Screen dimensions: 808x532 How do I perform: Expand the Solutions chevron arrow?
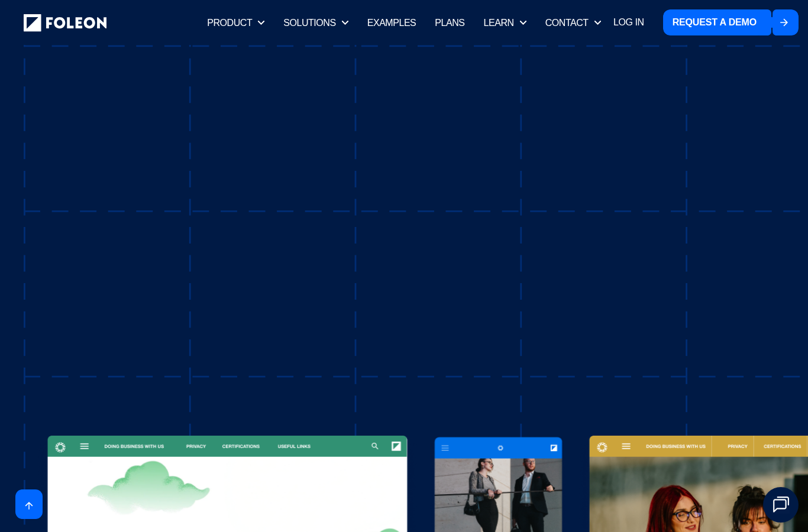point(345,22)
